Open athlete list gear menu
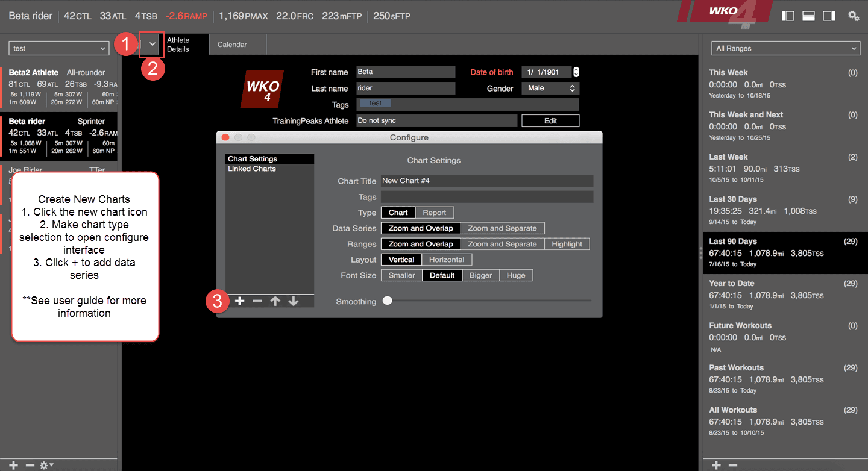This screenshot has height=471, width=868. [46, 465]
